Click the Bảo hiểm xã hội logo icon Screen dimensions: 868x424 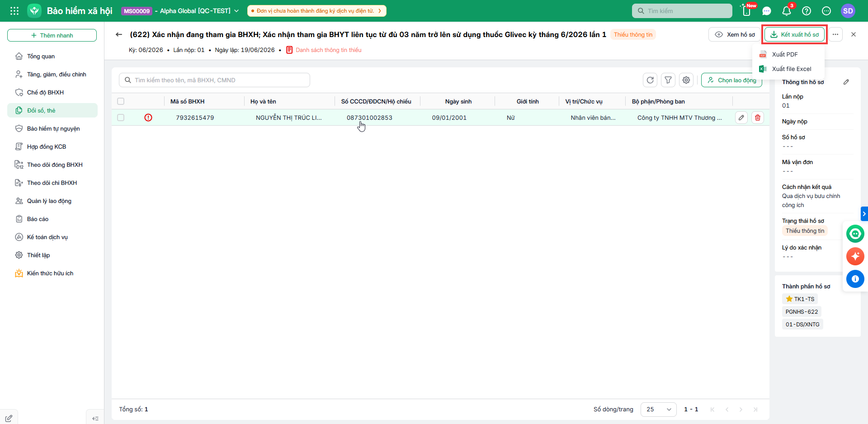pos(34,11)
